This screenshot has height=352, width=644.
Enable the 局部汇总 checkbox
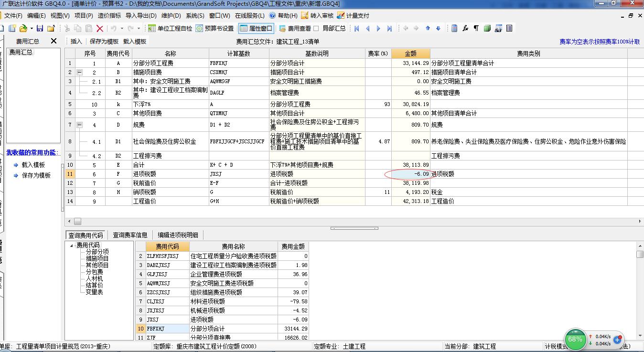coord(316,29)
